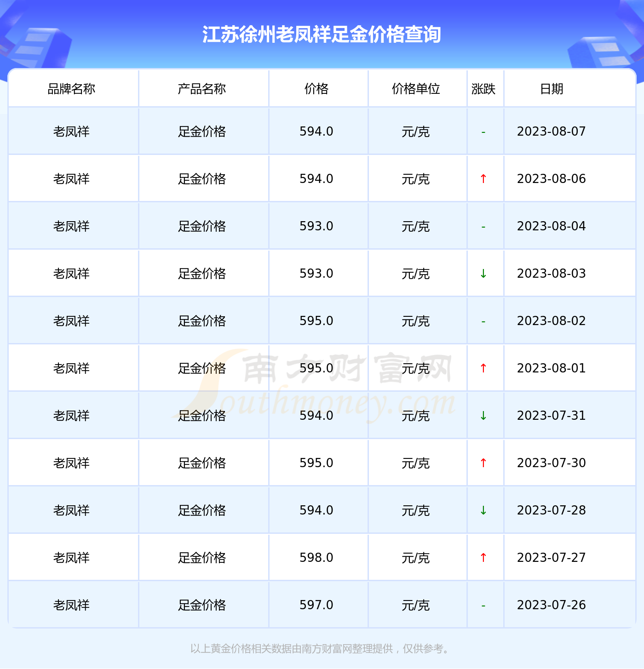Select date cell 2023-07-30
The image size is (644, 669).
[552, 463]
